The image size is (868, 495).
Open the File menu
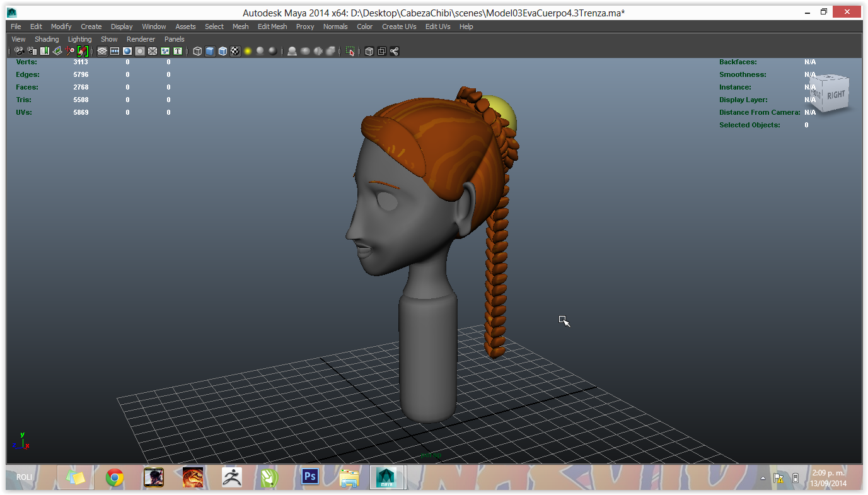point(16,26)
